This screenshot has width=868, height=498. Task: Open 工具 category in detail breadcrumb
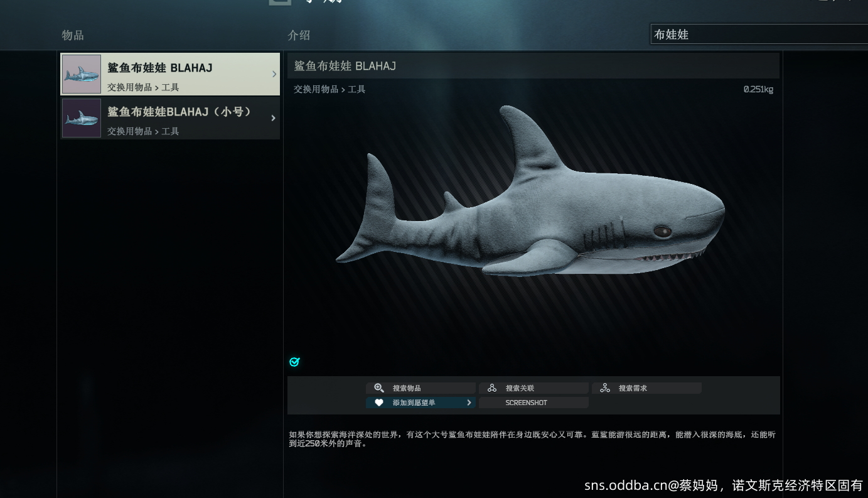[356, 89]
